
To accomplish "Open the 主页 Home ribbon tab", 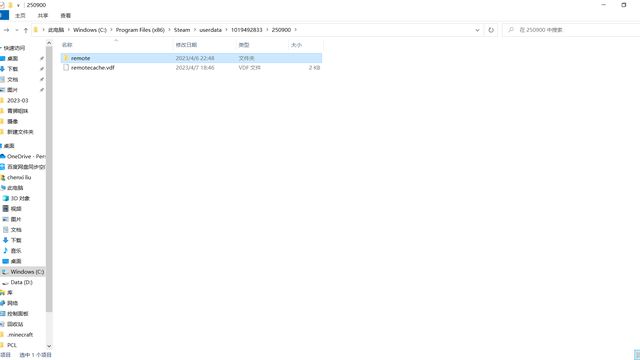I will click(20, 16).
